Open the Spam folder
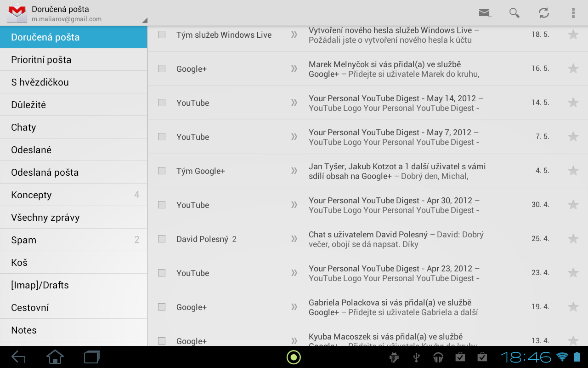 [73, 240]
